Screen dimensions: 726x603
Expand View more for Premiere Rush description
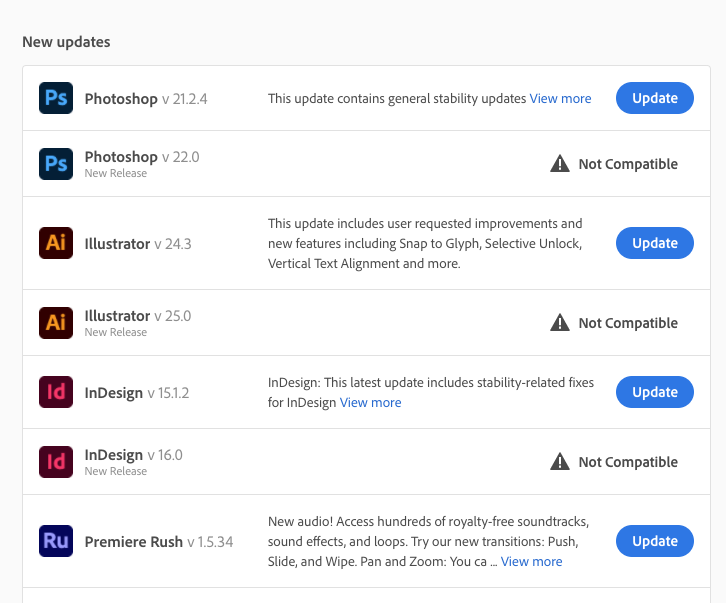pos(531,562)
